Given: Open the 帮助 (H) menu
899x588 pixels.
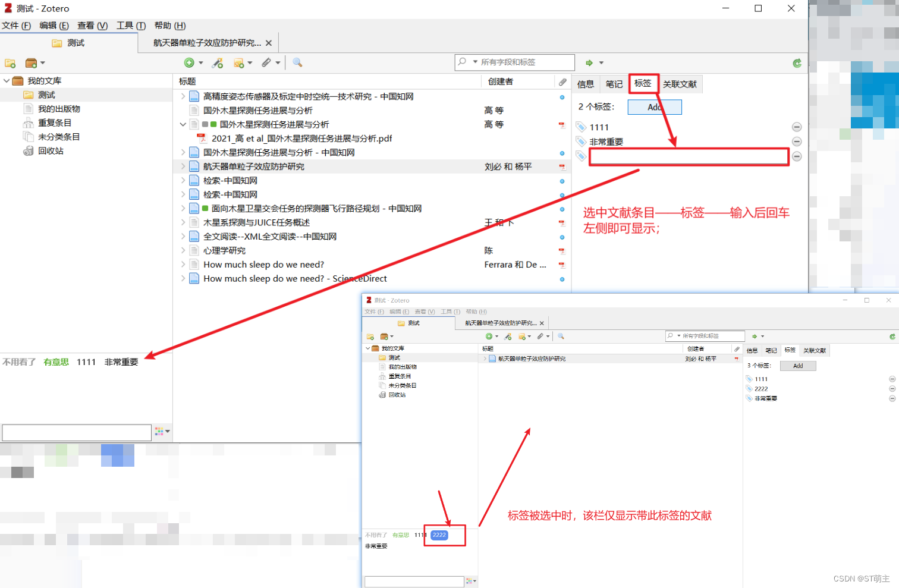Looking at the screenshot, I should (x=170, y=26).
